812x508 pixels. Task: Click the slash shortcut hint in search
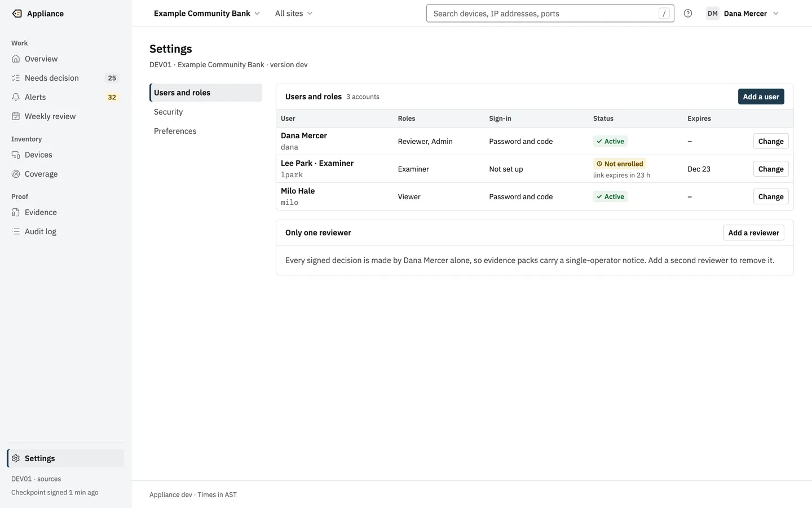(664, 14)
